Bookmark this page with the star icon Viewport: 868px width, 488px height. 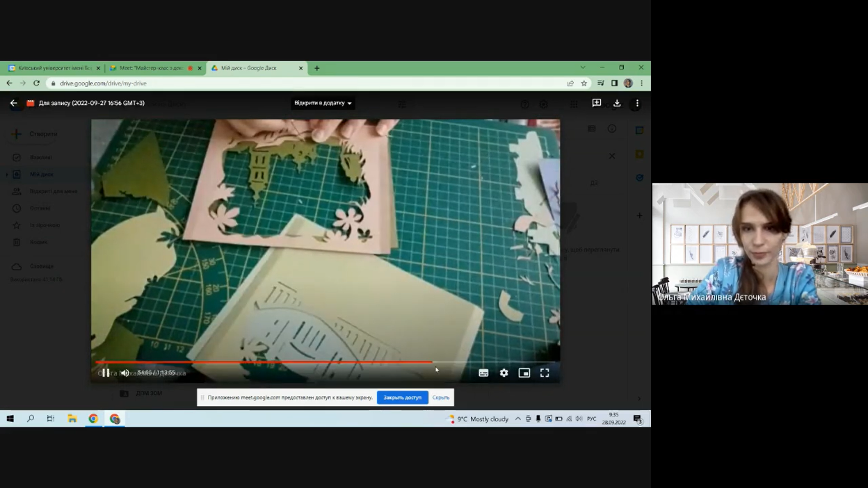click(x=584, y=83)
